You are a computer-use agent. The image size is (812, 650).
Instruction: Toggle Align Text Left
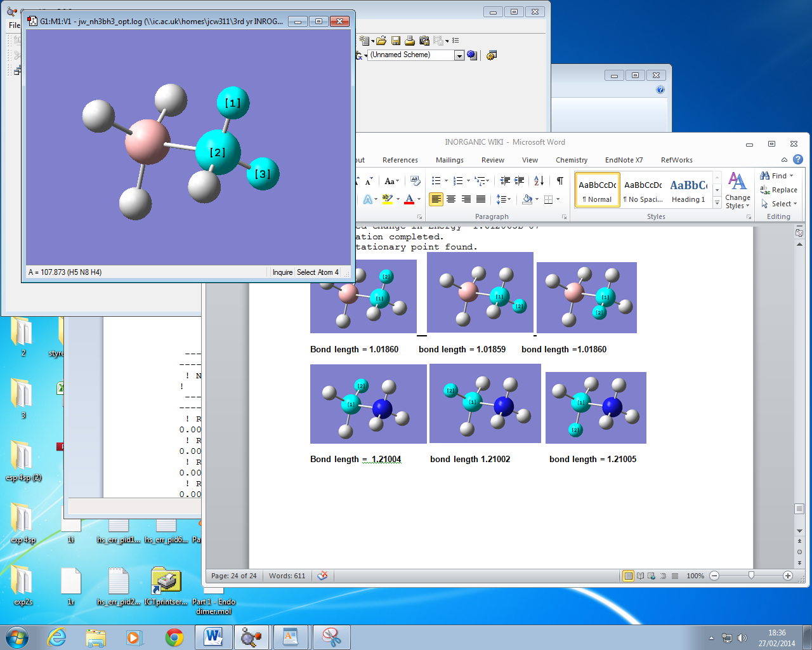pyautogui.click(x=436, y=199)
